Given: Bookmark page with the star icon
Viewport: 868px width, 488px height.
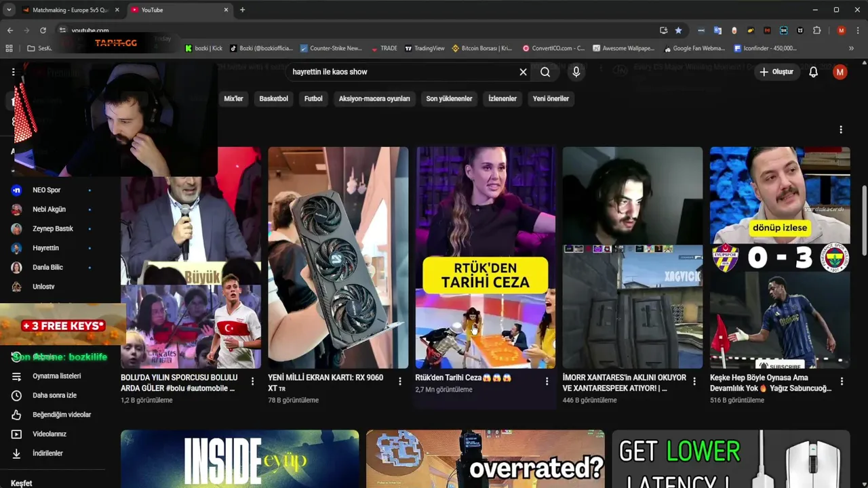Looking at the screenshot, I should [x=678, y=30].
